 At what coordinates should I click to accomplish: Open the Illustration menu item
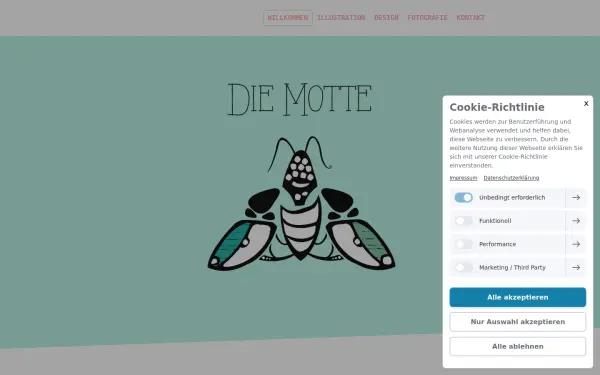point(341,18)
